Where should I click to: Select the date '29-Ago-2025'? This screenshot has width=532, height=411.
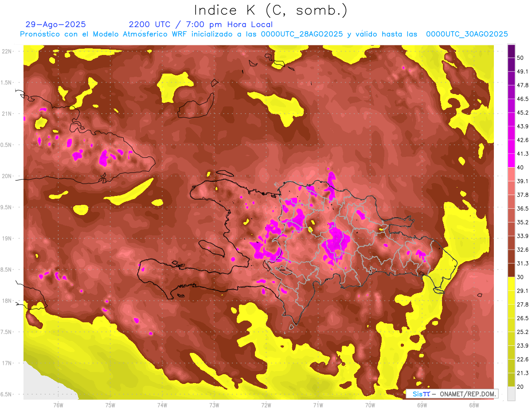[x=56, y=24]
